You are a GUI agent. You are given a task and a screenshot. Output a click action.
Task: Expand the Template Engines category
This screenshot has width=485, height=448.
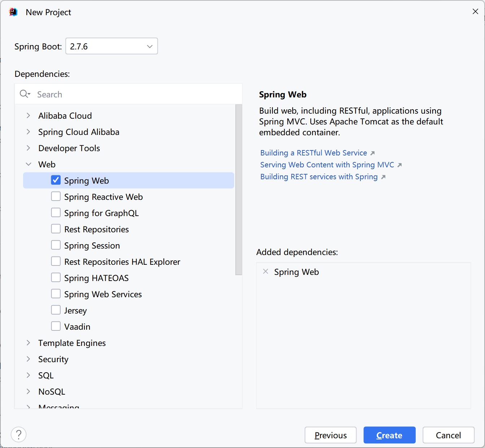click(29, 343)
